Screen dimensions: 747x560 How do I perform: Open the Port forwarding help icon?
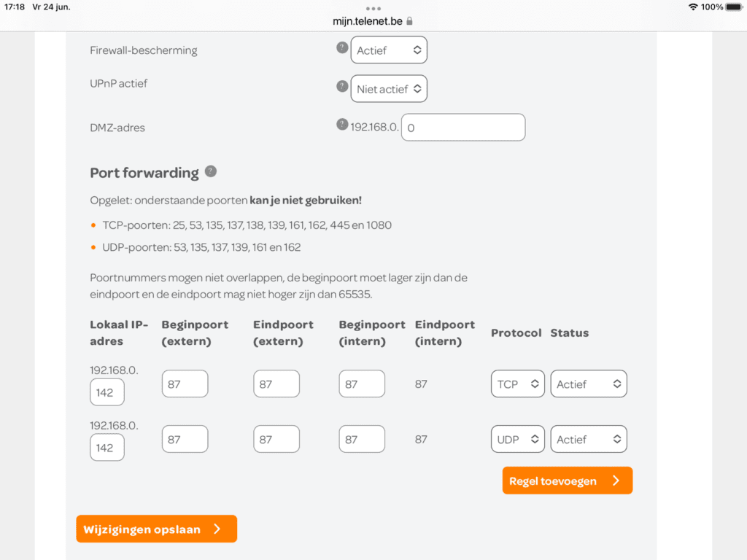[x=212, y=171]
